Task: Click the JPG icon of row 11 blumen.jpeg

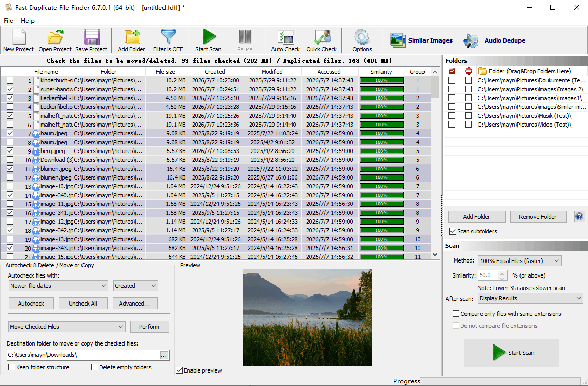Action: (x=36, y=169)
